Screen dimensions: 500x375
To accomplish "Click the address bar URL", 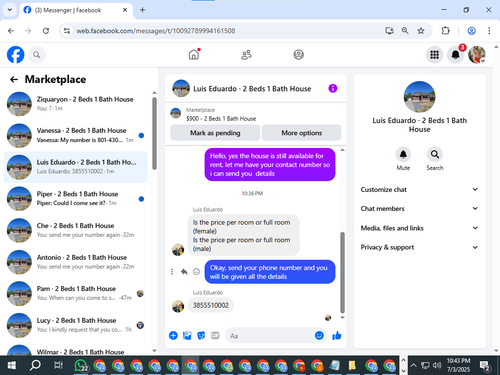I will (x=156, y=31).
